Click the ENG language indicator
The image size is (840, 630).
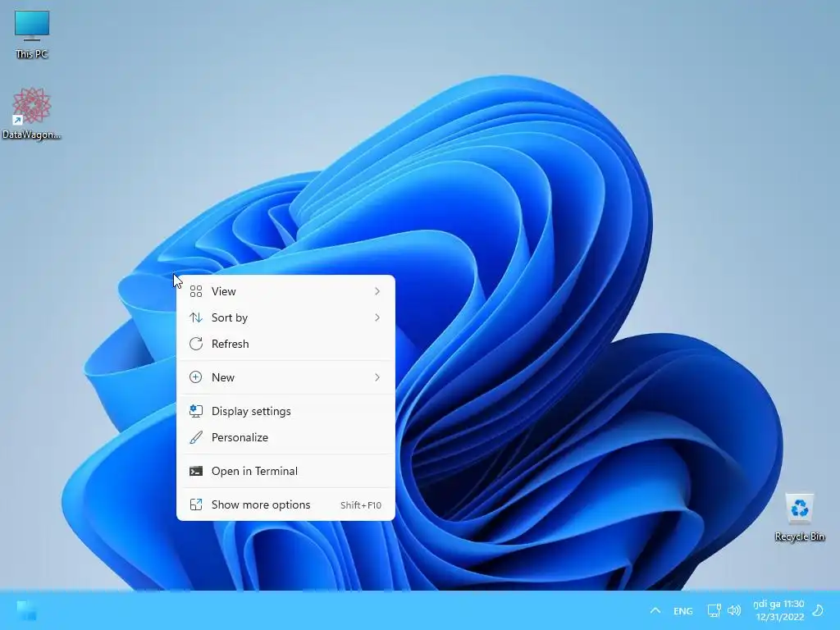click(683, 610)
